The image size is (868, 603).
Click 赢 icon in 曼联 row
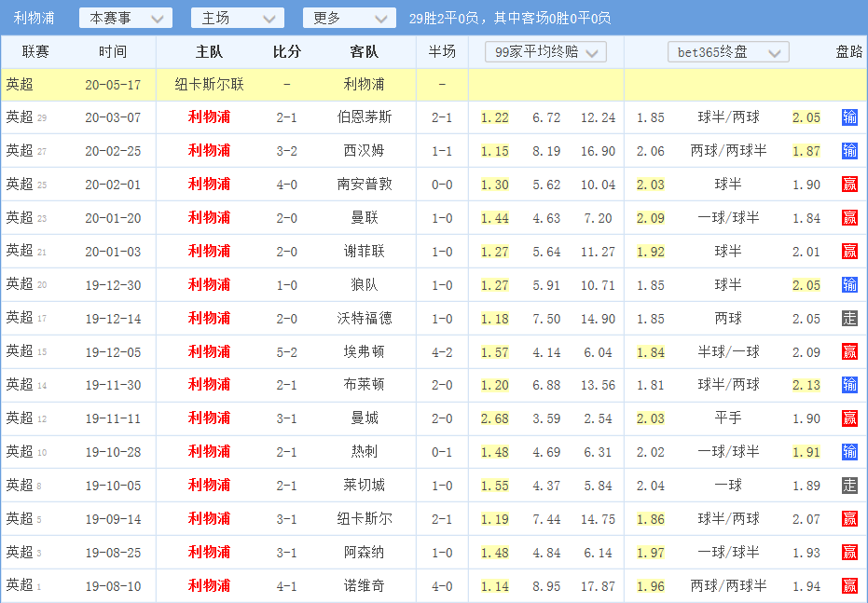(849, 218)
